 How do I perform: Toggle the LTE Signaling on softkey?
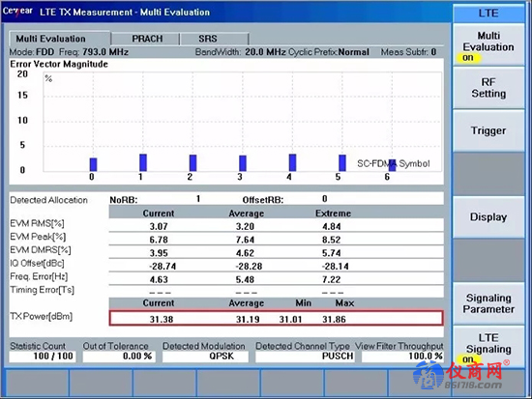coord(488,347)
